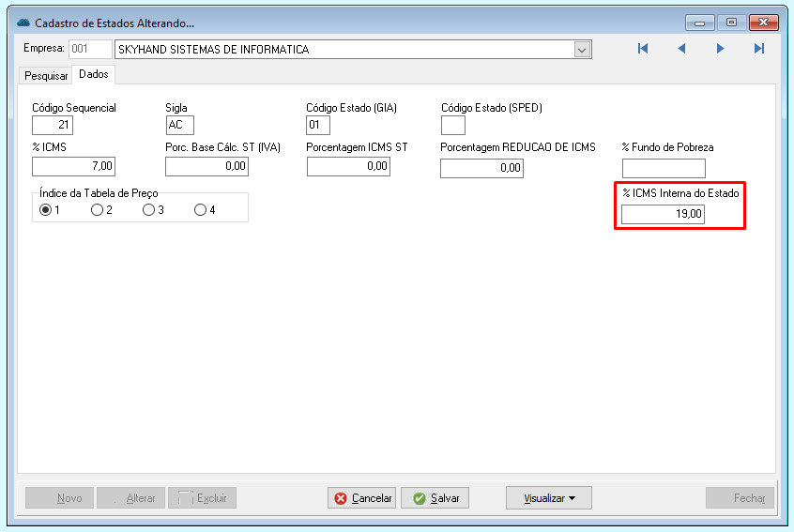Focus the % Fundo de Pobreza field

663,168
